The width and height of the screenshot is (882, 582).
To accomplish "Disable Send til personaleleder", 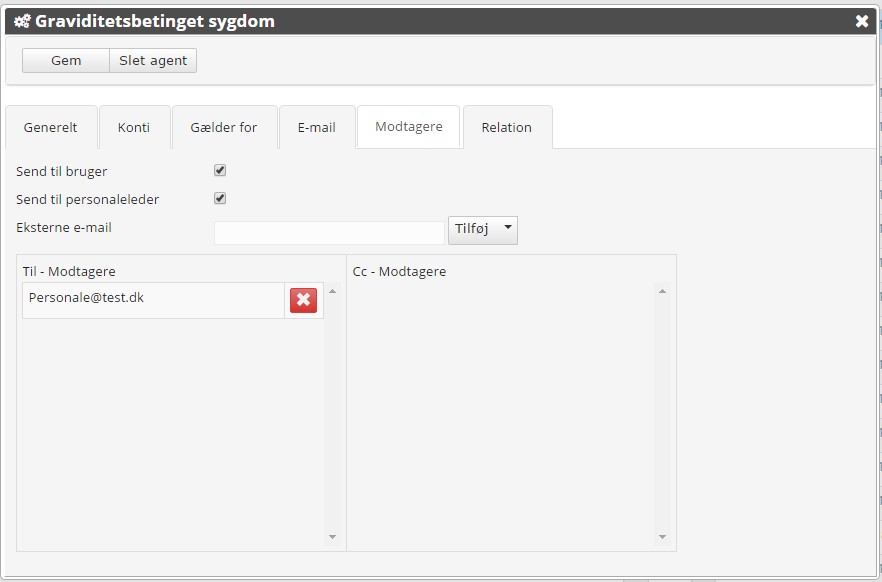I will click(x=219, y=197).
